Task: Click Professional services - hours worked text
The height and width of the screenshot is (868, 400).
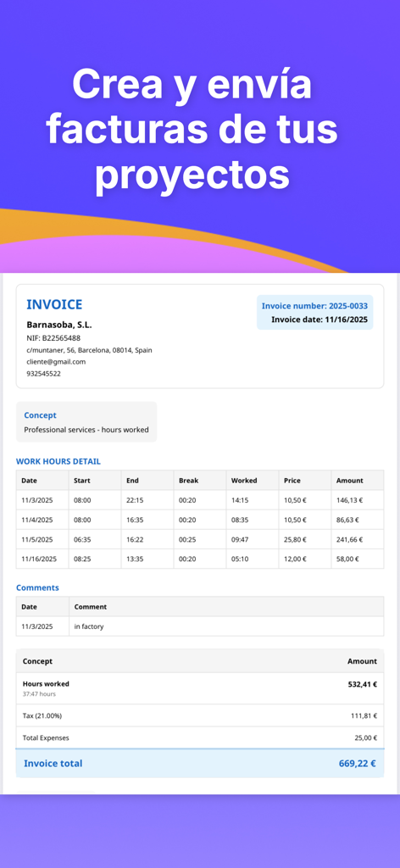Action: pyautogui.click(x=86, y=430)
